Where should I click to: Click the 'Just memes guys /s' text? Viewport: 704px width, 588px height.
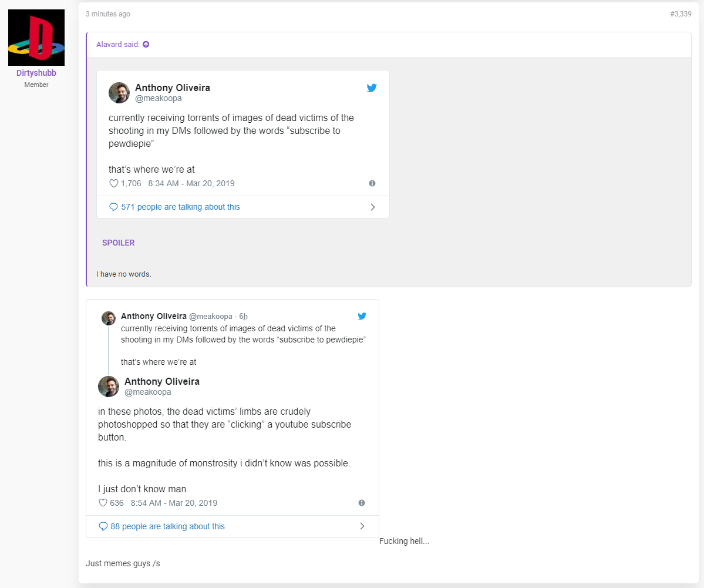(x=123, y=563)
